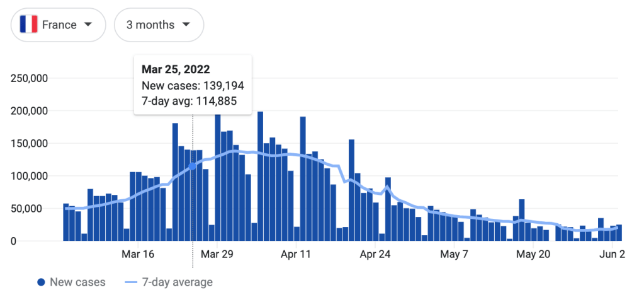Click the tooltip heading "Mar 25, 2022"
The width and height of the screenshot is (644, 297).
coord(176,69)
